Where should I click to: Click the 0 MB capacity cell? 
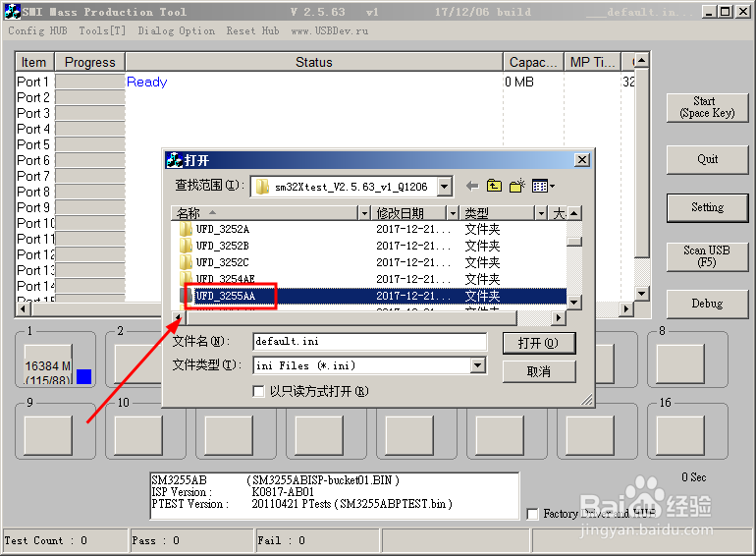519,82
